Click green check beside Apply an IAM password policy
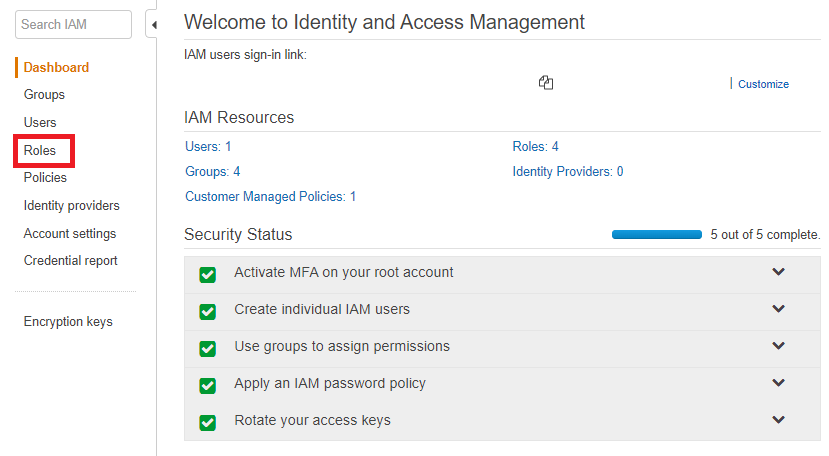This screenshot has height=456, width=829. click(x=208, y=385)
